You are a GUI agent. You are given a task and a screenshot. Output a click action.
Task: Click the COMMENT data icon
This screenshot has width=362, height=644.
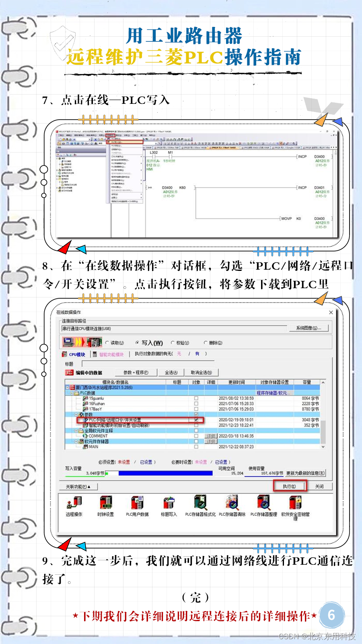point(85,436)
